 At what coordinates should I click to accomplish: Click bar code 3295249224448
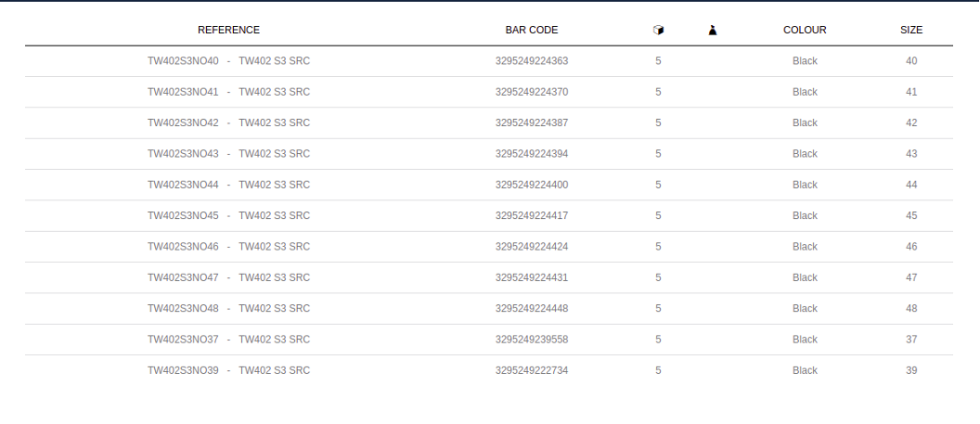tap(532, 308)
